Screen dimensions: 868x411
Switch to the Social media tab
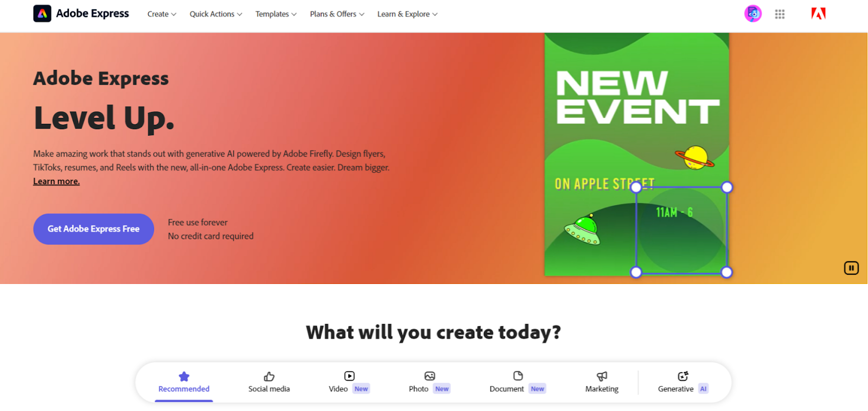[269, 383]
